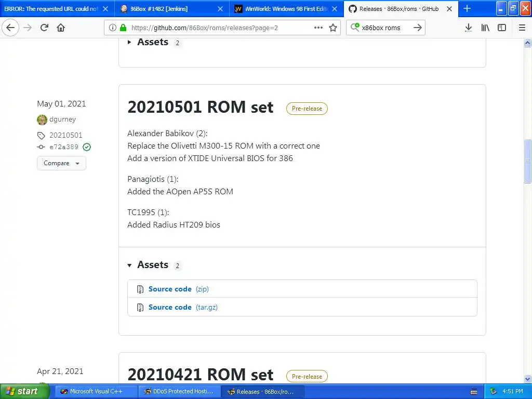
Task: Open the downloads panel
Action: pos(469,28)
